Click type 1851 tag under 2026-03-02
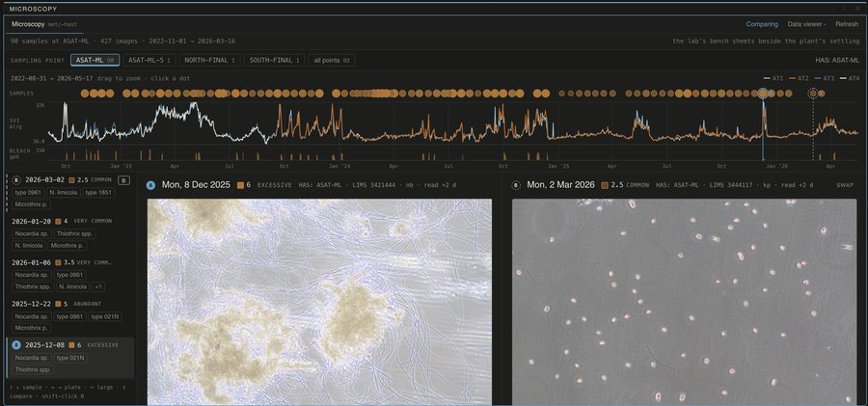This screenshot has height=406, width=868. pyautogui.click(x=98, y=193)
